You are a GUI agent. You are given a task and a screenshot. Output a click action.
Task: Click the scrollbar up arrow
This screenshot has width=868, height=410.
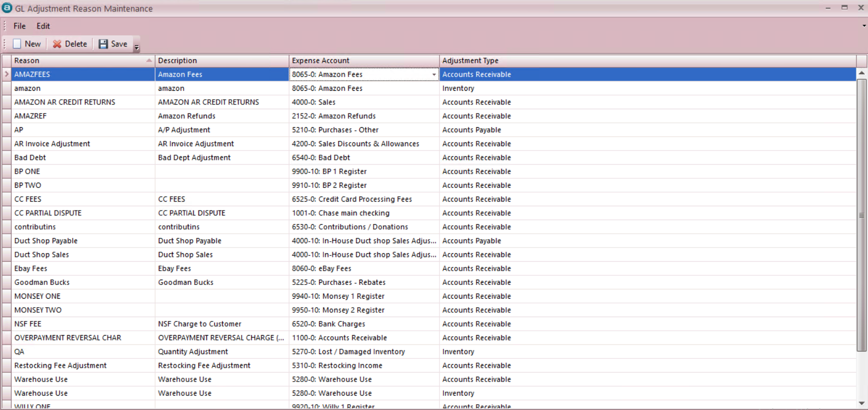pos(862,73)
